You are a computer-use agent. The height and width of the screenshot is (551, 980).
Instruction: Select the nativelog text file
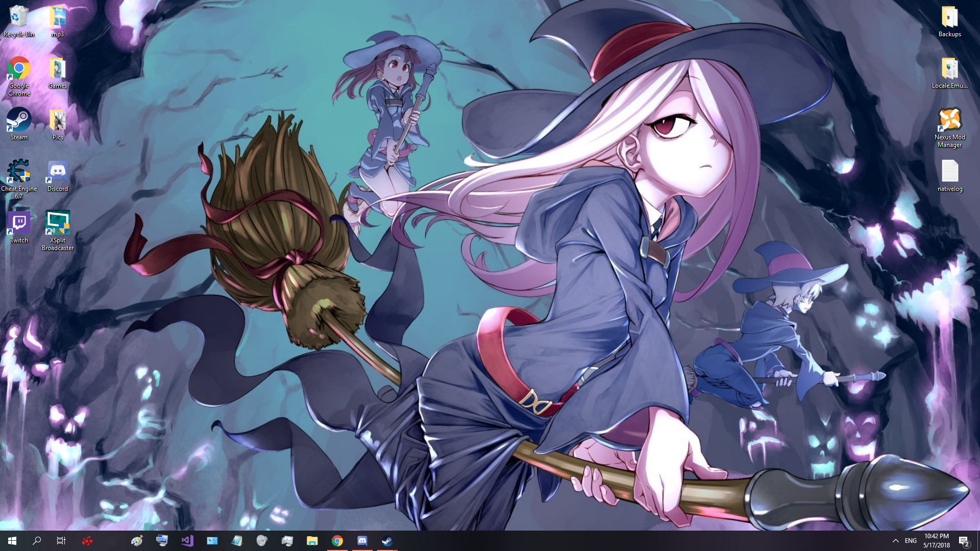point(950,176)
